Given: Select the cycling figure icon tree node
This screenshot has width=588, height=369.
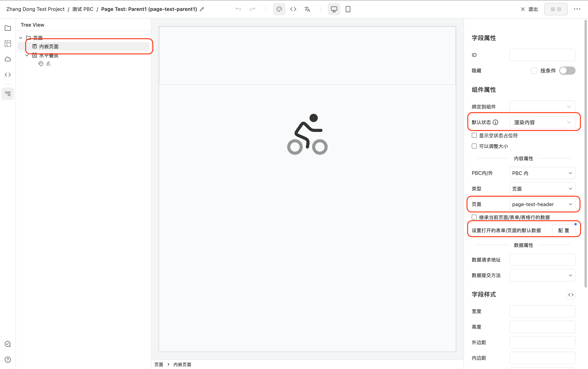Looking at the screenshot, I should coord(48,64).
